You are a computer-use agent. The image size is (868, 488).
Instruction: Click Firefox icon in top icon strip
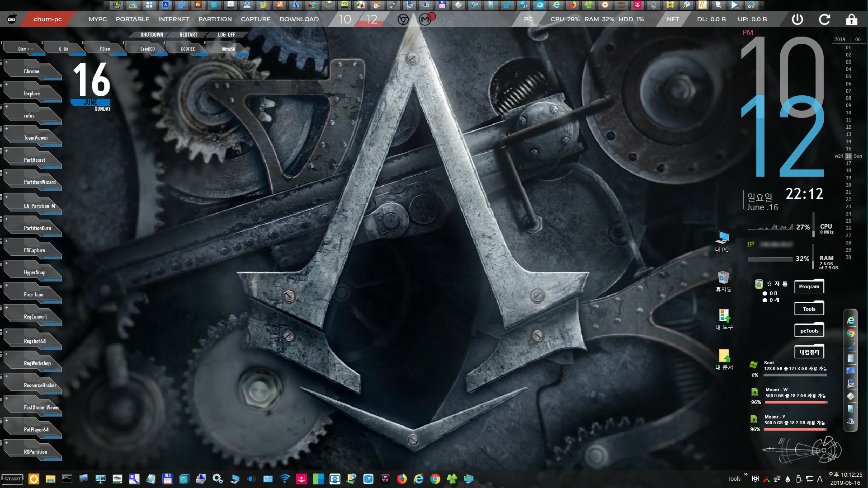click(572, 5)
